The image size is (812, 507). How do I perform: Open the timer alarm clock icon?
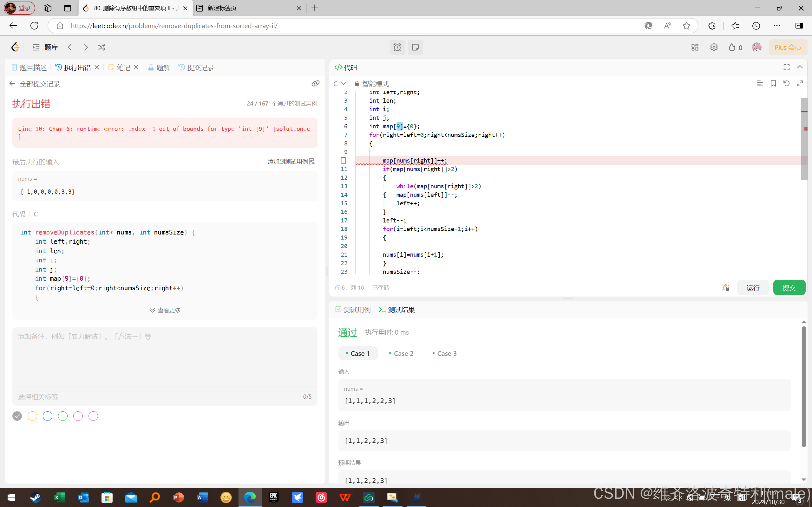(x=397, y=47)
